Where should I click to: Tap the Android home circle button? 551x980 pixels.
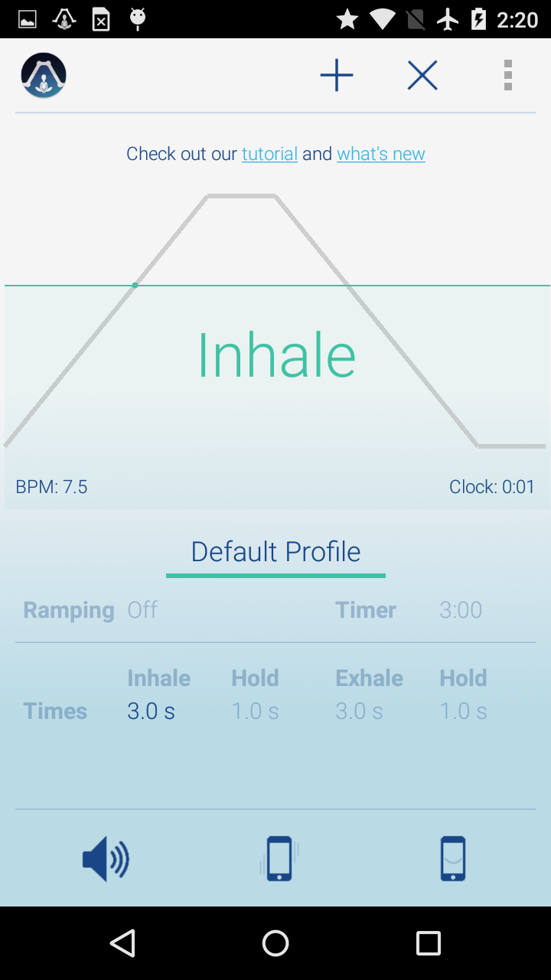(x=275, y=943)
